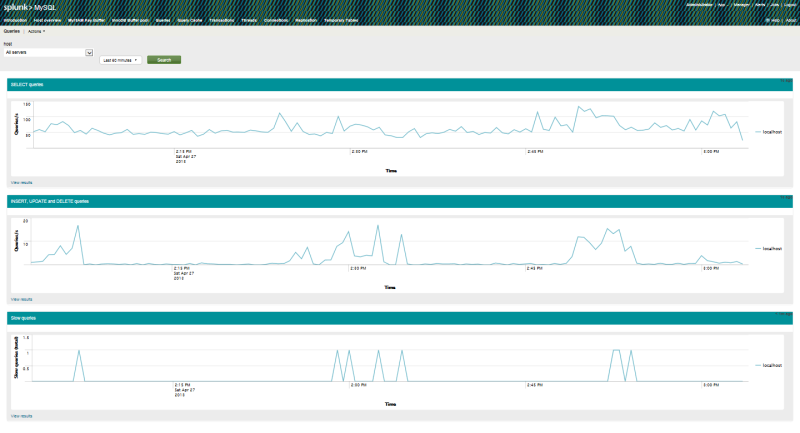Open the Replication tab

tap(306, 20)
